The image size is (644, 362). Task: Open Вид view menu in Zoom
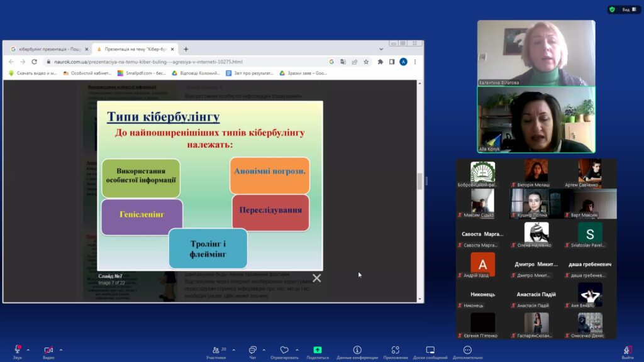(628, 9)
